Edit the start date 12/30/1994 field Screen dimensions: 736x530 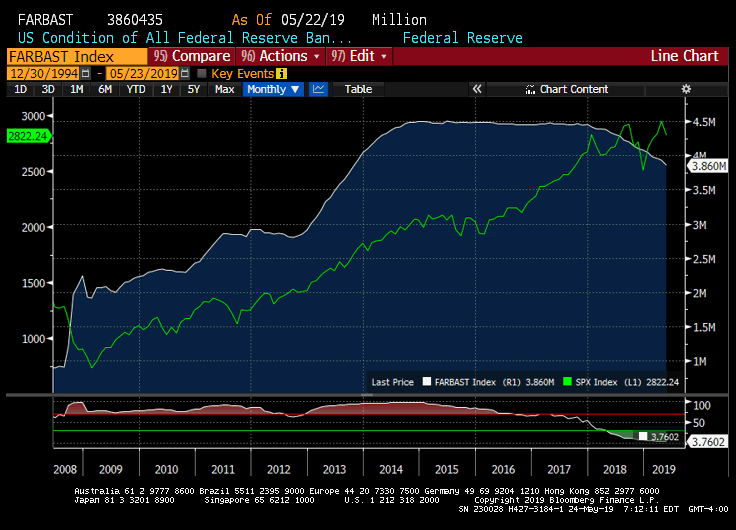(x=44, y=74)
